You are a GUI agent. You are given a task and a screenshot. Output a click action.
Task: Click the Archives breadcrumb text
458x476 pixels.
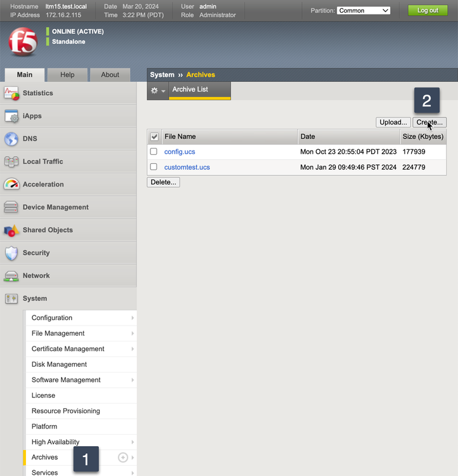[200, 75]
